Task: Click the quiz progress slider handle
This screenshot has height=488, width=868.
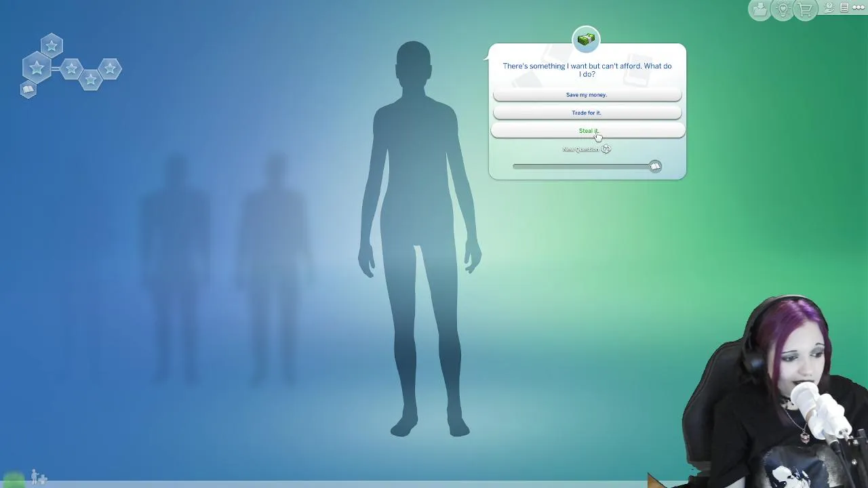Action: click(654, 166)
